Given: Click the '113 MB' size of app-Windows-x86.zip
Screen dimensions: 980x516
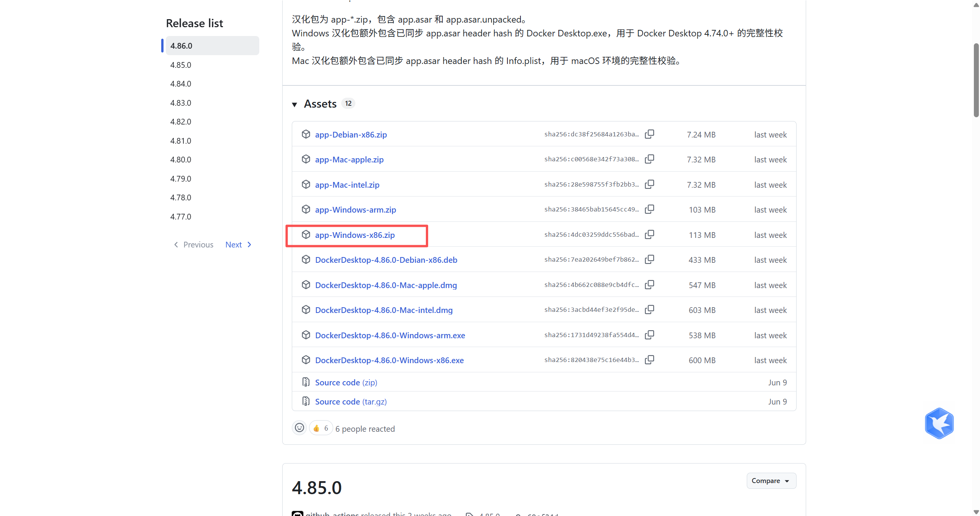Looking at the screenshot, I should pyautogui.click(x=702, y=235).
